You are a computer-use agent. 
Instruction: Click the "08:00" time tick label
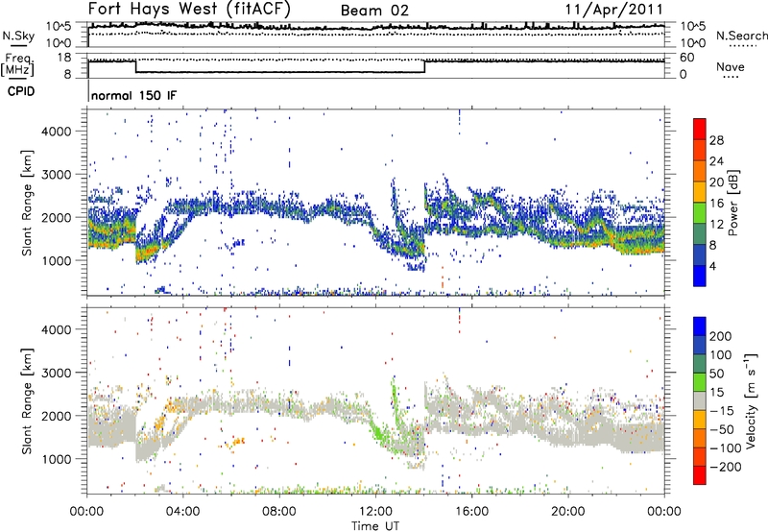click(x=279, y=512)
